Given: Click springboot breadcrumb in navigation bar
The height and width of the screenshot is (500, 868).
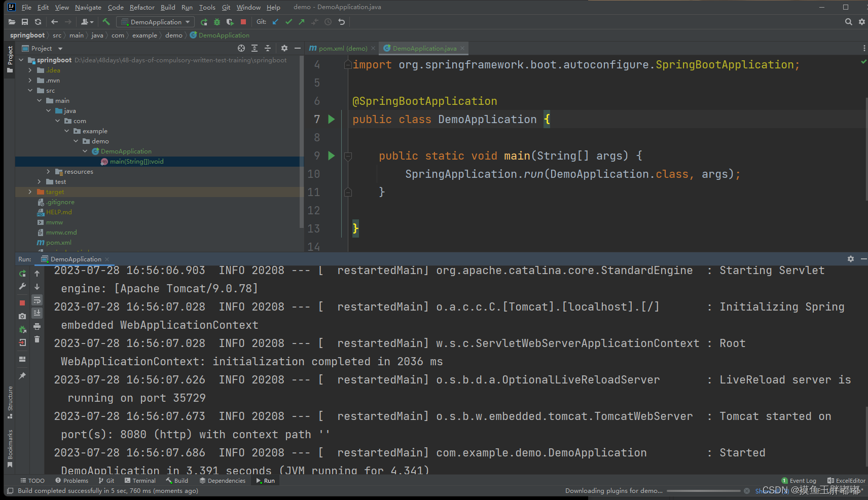Looking at the screenshot, I should coord(27,35).
